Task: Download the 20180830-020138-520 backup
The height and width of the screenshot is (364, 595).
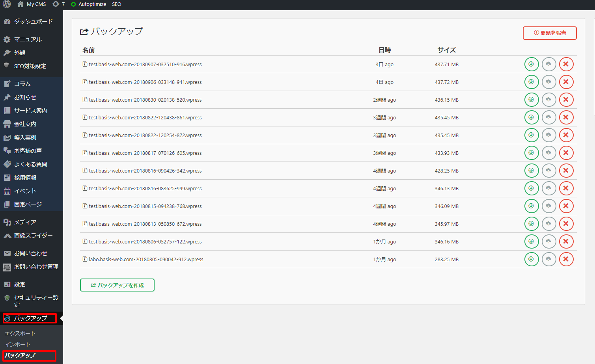Action: point(532,100)
